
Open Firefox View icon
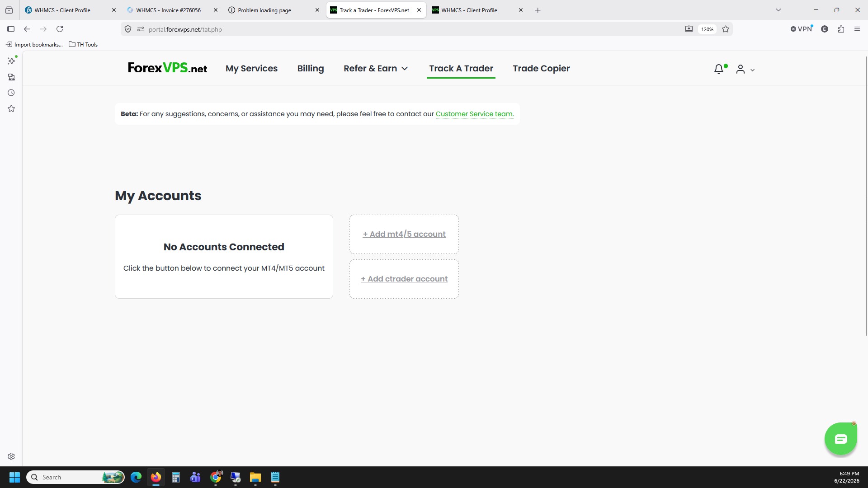[9, 10]
